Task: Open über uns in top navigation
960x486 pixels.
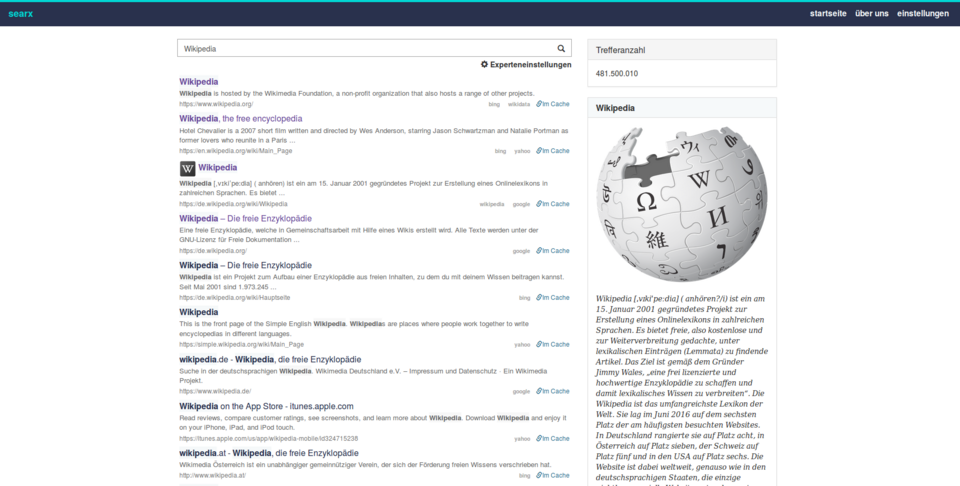Action: click(x=872, y=13)
